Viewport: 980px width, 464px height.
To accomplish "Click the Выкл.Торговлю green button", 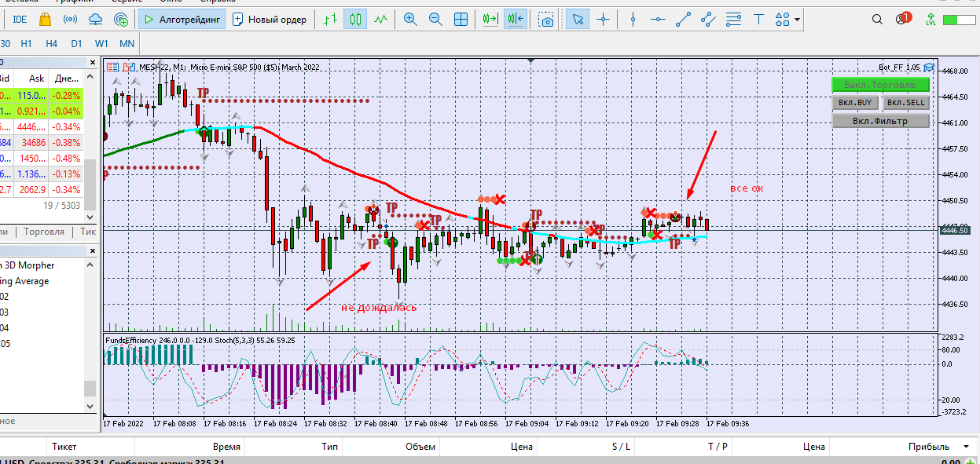I will 880,85.
